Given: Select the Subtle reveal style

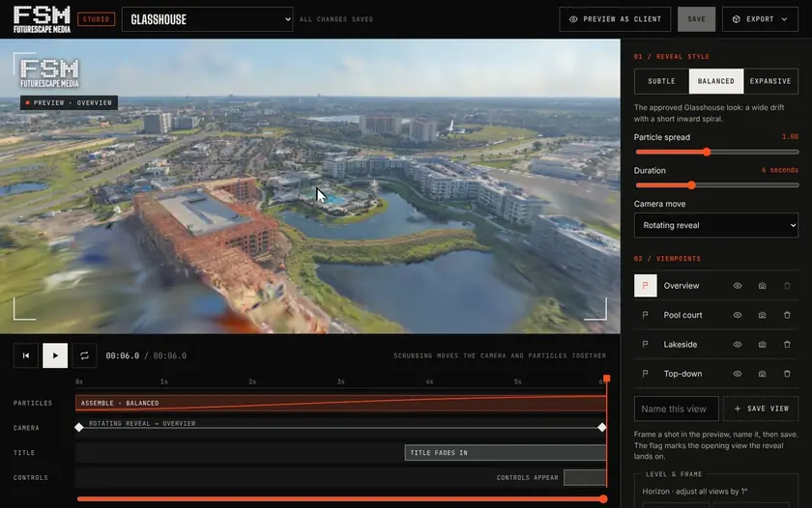Looking at the screenshot, I should coord(662,81).
